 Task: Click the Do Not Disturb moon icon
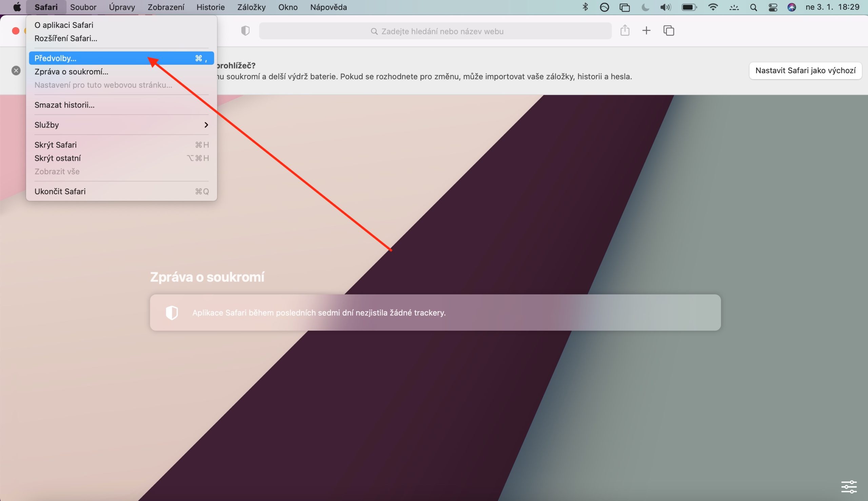(x=645, y=7)
